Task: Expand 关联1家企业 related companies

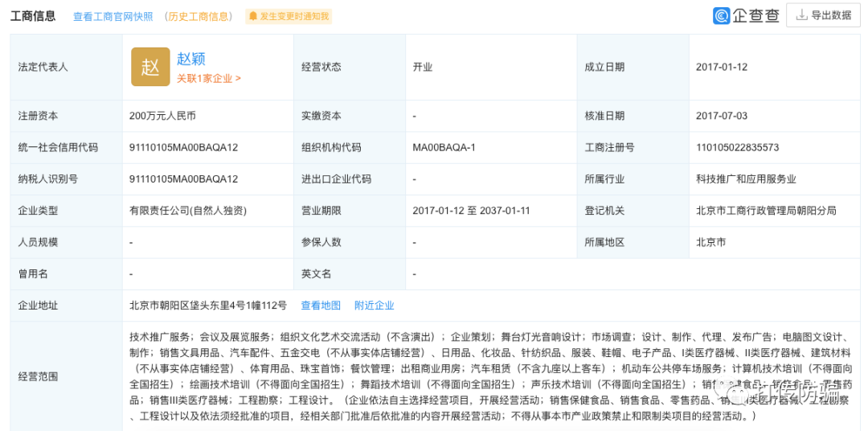Action: [x=209, y=79]
